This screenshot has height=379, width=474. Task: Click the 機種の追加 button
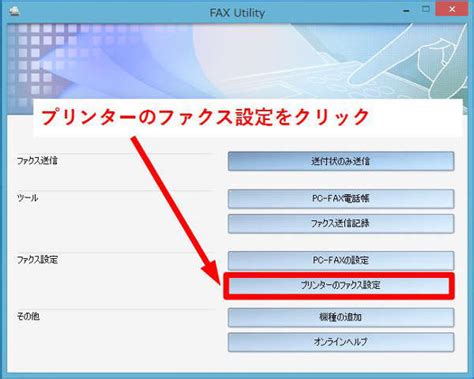(x=341, y=317)
